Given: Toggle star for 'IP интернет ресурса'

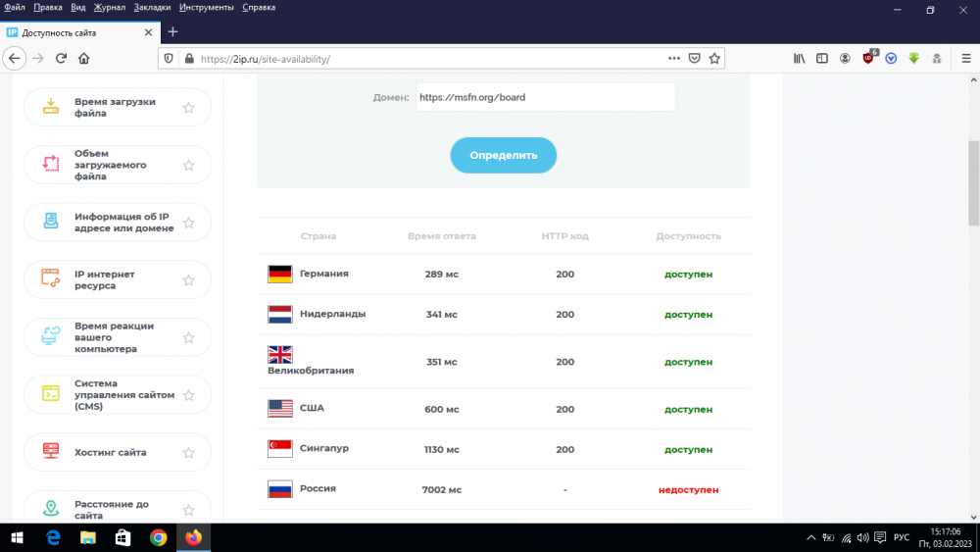Looking at the screenshot, I should coord(188,280).
